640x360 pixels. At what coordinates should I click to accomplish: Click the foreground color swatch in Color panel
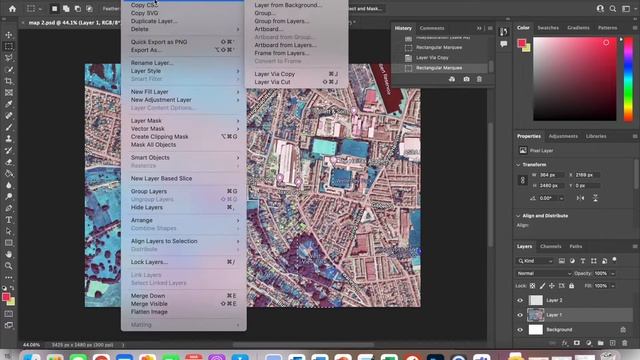coord(522,43)
